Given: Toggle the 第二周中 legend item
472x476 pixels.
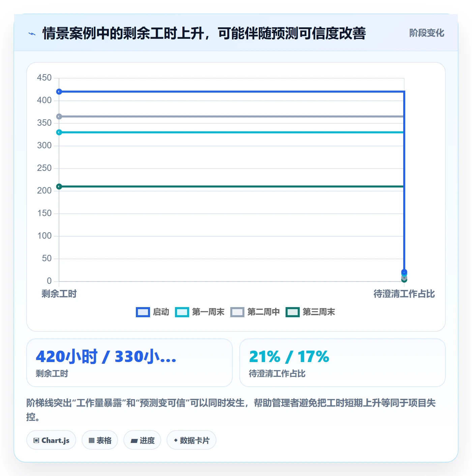Looking at the screenshot, I should point(255,312).
